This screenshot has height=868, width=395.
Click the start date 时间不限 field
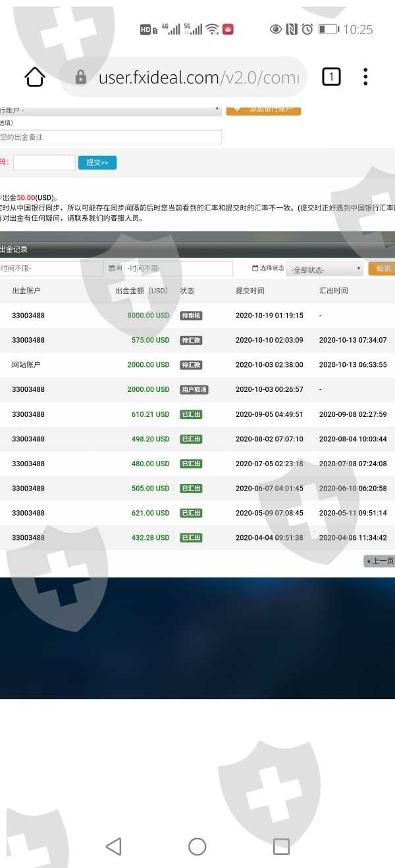(51, 268)
